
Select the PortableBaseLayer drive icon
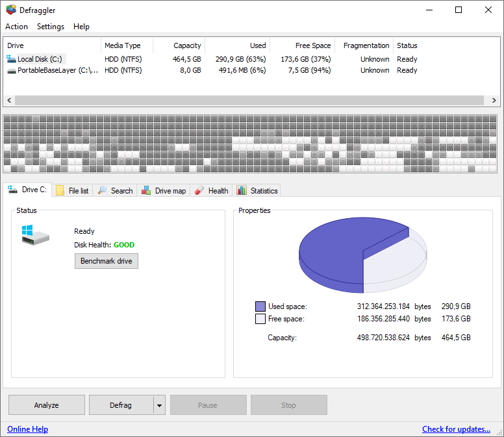click(x=11, y=71)
